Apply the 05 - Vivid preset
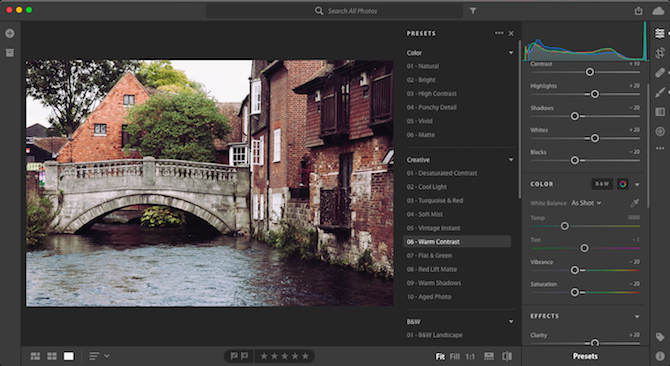 click(420, 121)
